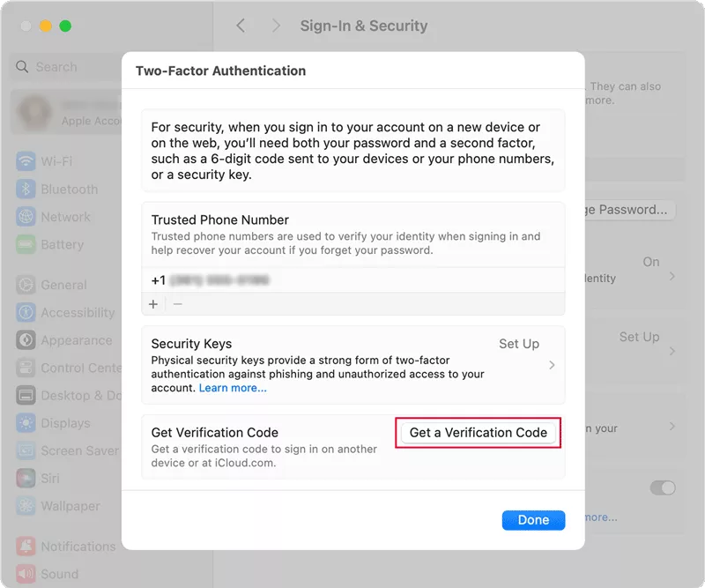Image resolution: width=705 pixels, height=588 pixels.
Task: Toggle the switch behind the dialog
Action: click(x=663, y=488)
